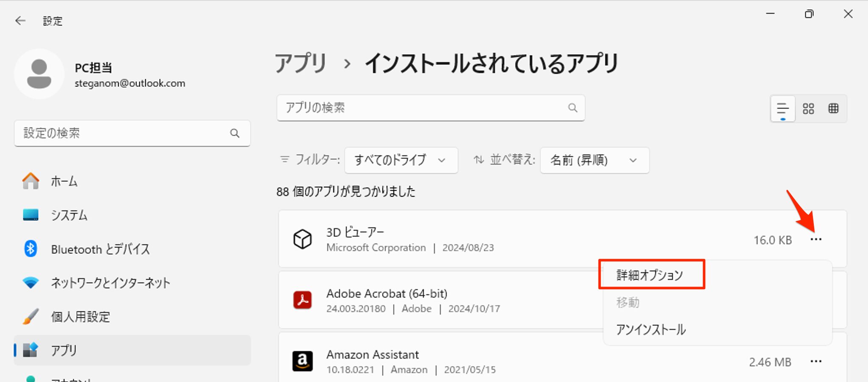Image resolution: width=868 pixels, height=382 pixels.
Task: Click the アプリの検索 magnifier icon
Action: click(573, 108)
